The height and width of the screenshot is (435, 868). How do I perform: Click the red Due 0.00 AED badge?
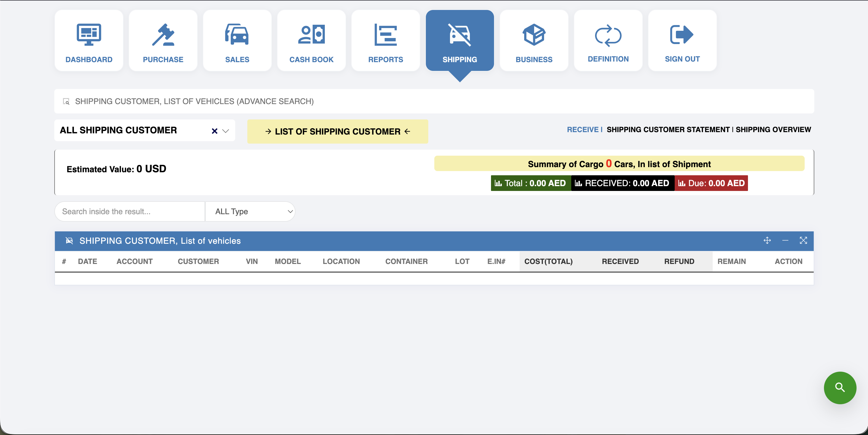[x=711, y=183]
